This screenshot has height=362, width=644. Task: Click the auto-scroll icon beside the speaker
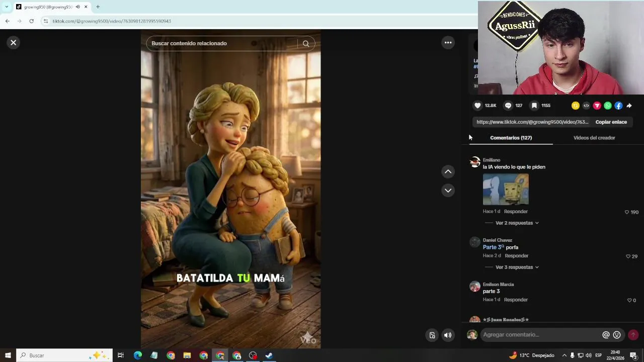tap(432, 335)
